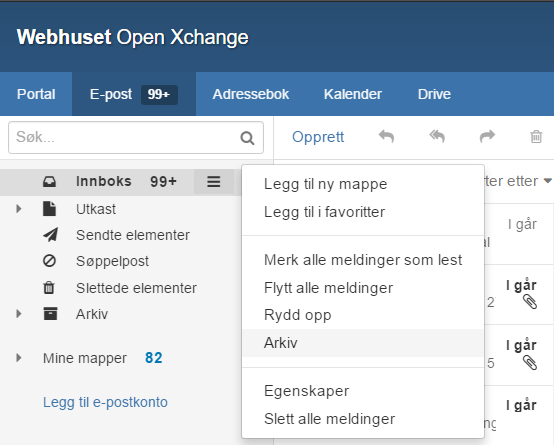Screen dimensions: 554x445
Task: Choose 'Flytt alle meldinger' option
Action: pyautogui.click(x=363, y=288)
